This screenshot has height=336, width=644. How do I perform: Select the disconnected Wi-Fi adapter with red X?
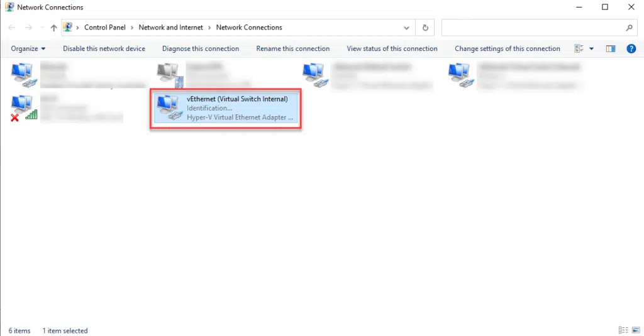[x=24, y=108]
